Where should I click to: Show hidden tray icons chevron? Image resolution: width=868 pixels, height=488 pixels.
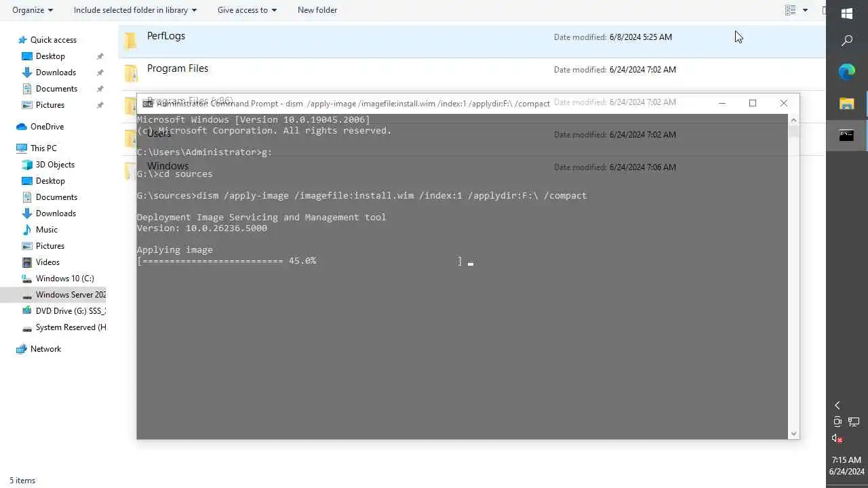coord(837,405)
